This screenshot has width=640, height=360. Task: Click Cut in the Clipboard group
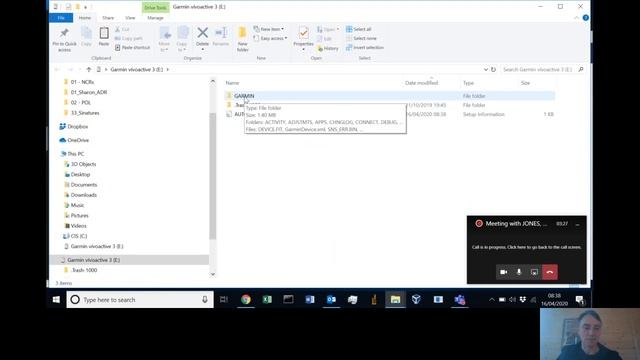(x=122, y=29)
